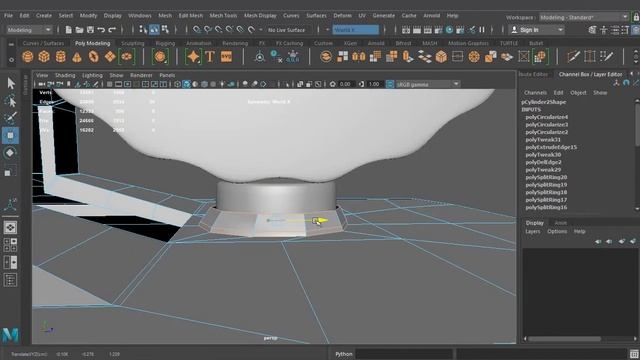Expand the snap options arrow before No Live Surface
The image size is (640, 360).
(x=261, y=30)
